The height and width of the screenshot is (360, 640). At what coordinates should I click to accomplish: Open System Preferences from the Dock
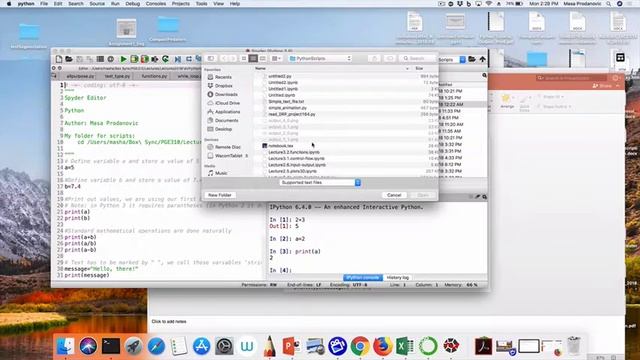point(224,346)
